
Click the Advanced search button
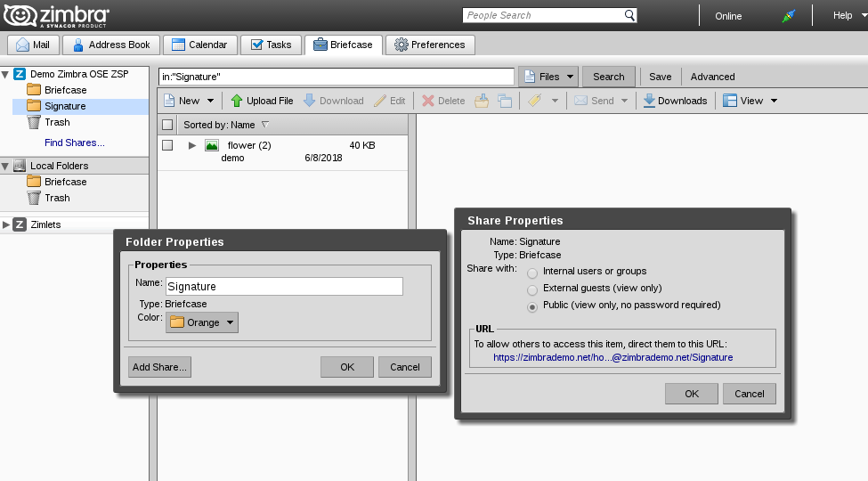click(712, 77)
